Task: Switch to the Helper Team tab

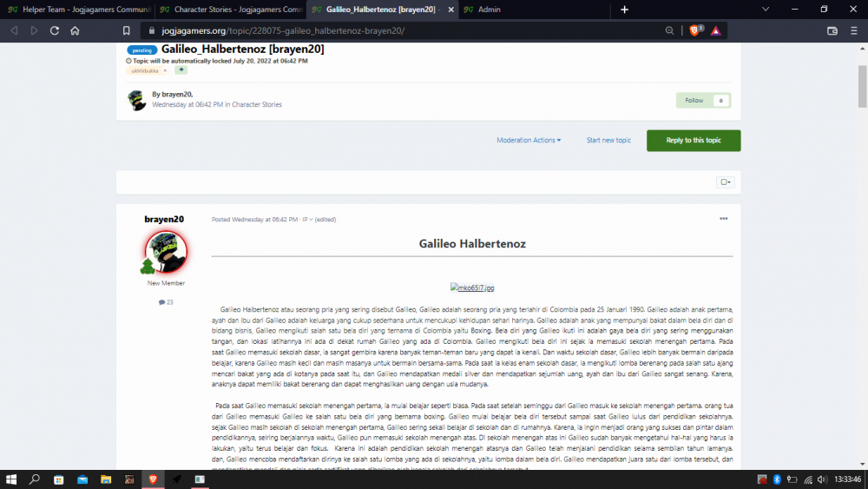Action: tap(79, 10)
